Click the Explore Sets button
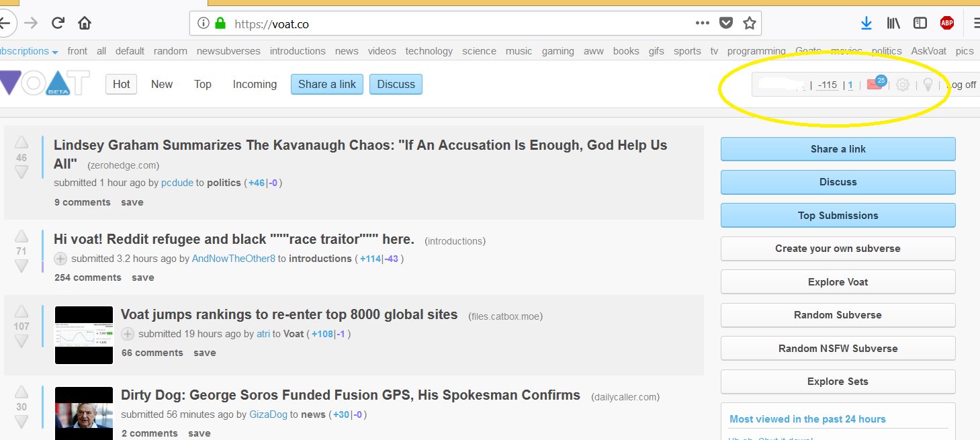Image resolution: width=980 pixels, height=440 pixels. point(838,382)
